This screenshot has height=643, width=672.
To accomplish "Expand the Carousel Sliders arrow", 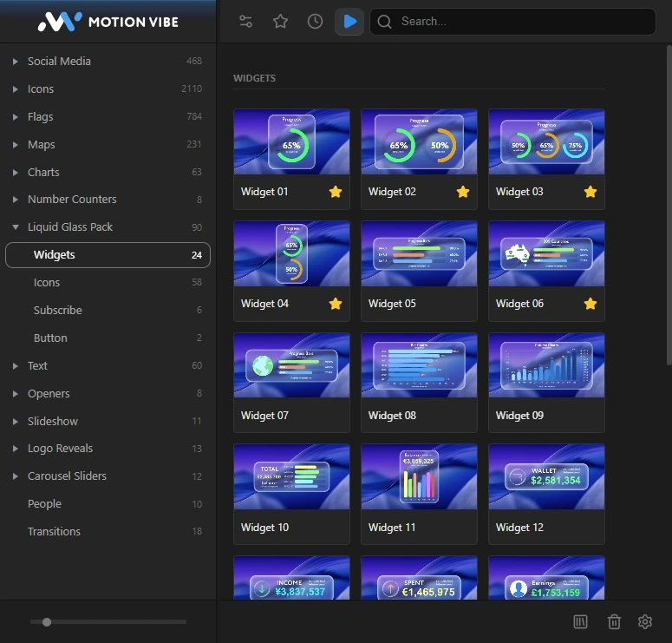I will [x=16, y=476].
